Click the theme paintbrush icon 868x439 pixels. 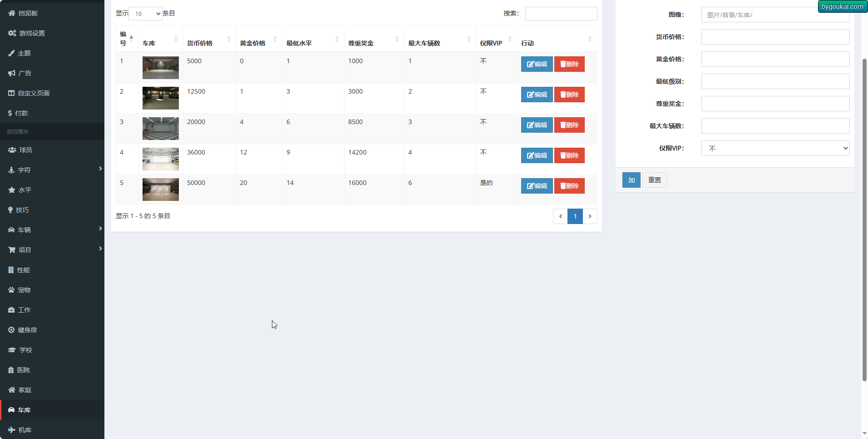(x=12, y=53)
